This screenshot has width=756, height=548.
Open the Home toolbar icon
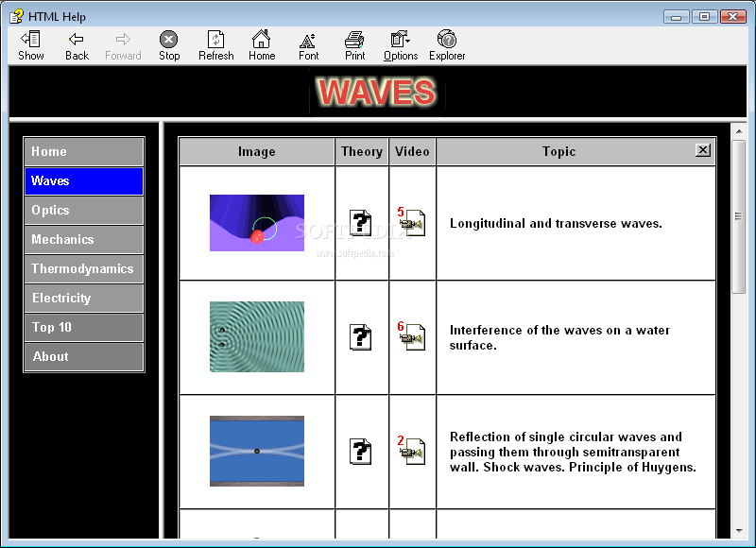tap(262, 45)
